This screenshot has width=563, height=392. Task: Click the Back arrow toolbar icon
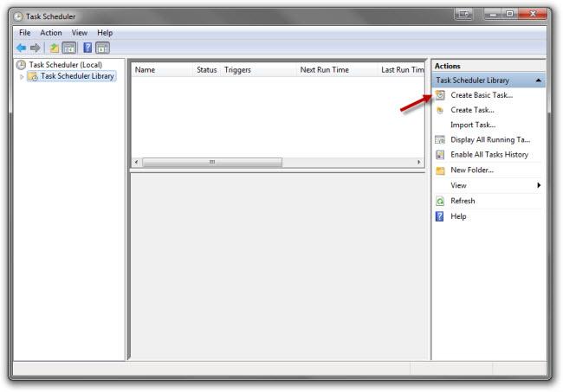pos(21,48)
